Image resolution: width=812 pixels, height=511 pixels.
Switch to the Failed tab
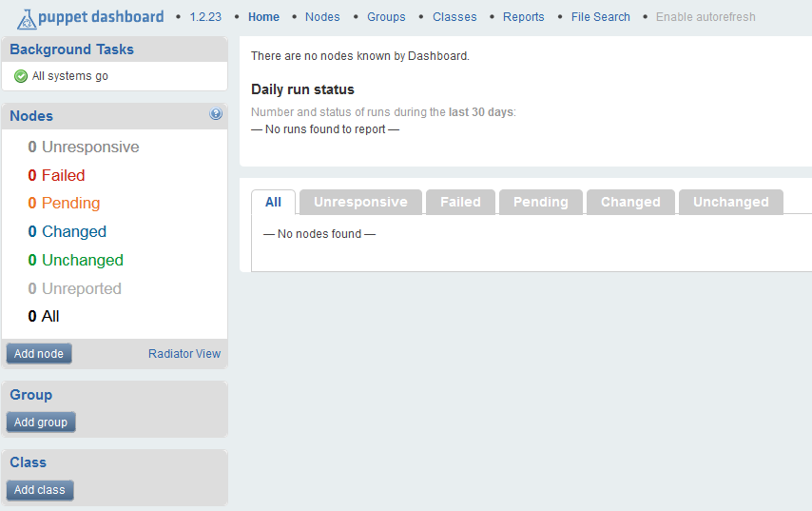click(460, 202)
